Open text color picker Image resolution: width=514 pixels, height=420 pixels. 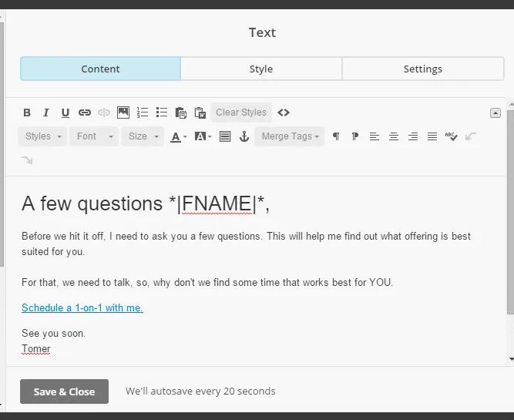pos(178,136)
